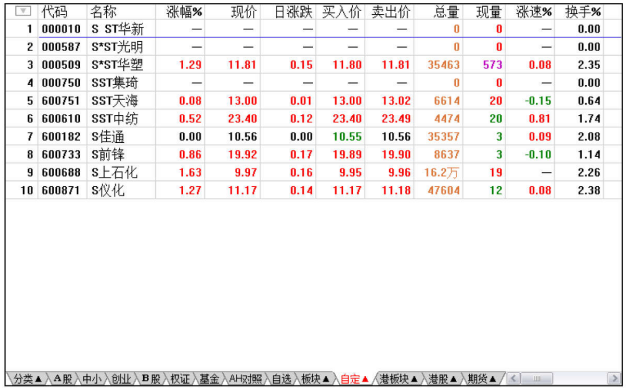Switch to the 创业 tab
The width and height of the screenshot is (627, 391).
[x=120, y=378]
